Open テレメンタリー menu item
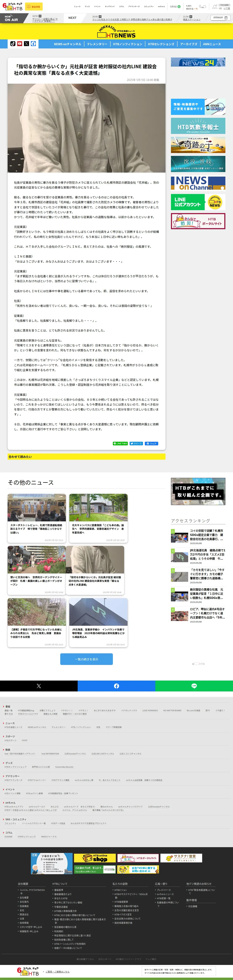Image resolution: width=233 pixels, height=980 pixels. tap(97, 44)
